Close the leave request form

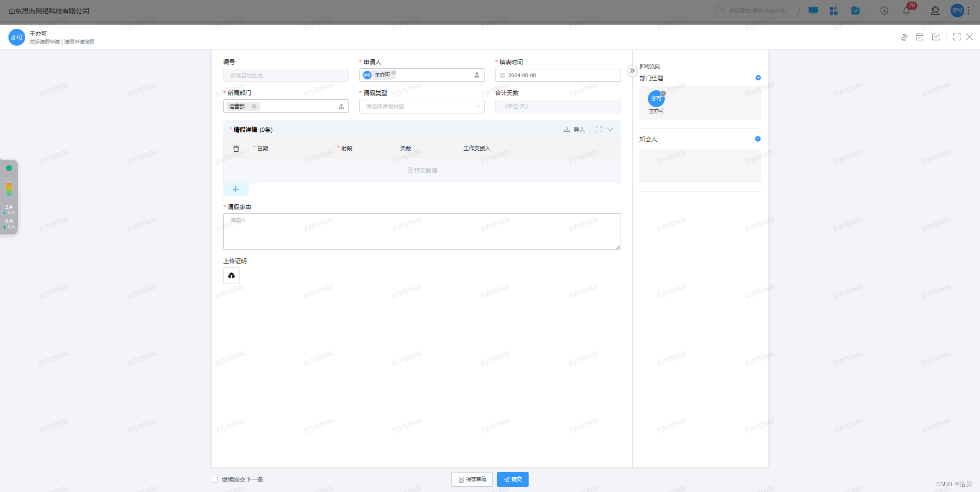click(969, 37)
